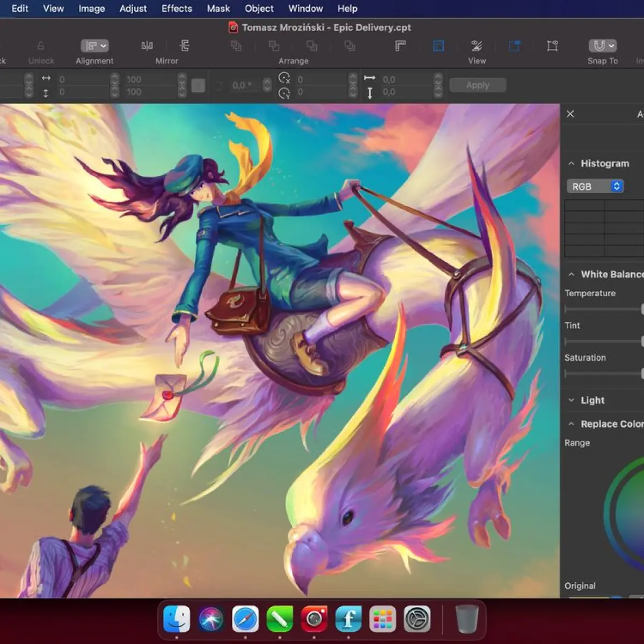
Task: Toggle the pen-with-slash view icon above View label
Action: point(477,46)
